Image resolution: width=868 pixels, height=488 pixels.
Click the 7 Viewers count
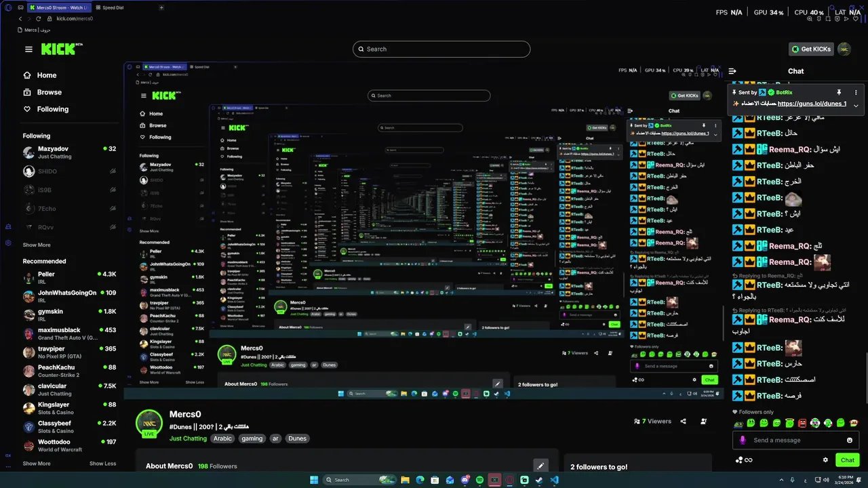pyautogui.click(x=653, y=421)
